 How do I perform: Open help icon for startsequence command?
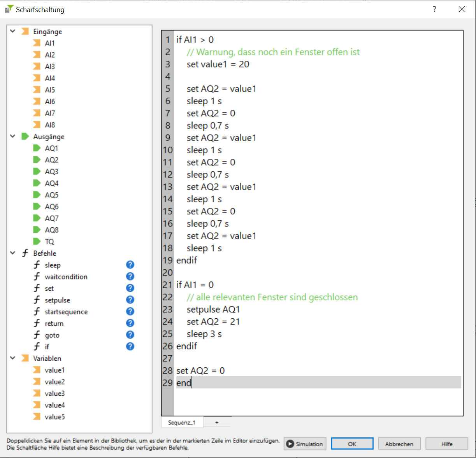tap(130, 311)
